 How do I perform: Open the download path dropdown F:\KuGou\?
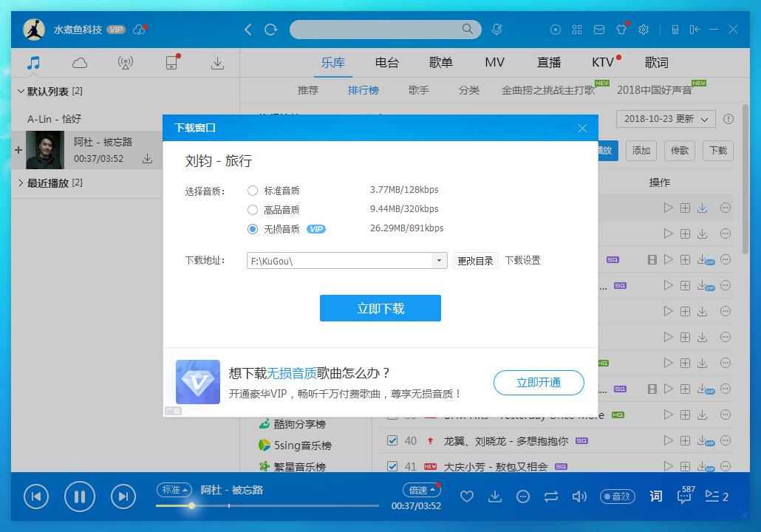click(x=440, y=260)
